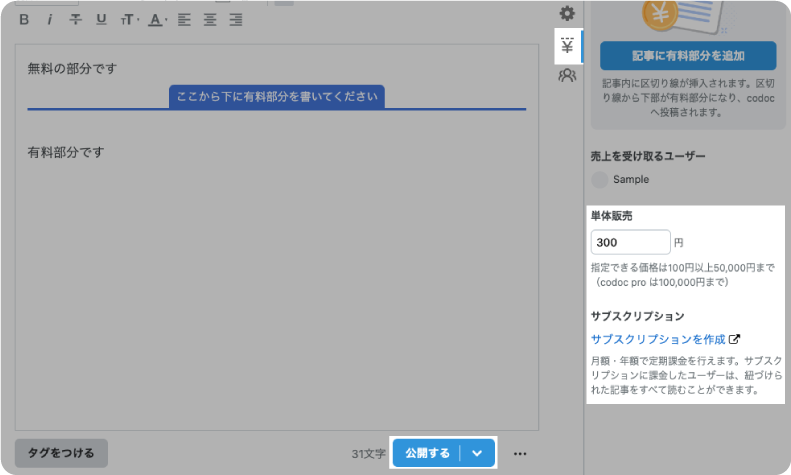This screenshot has width=791, height=475.
Task: Select the yen paid-content sidebar tab
Action: click(567, 46)
